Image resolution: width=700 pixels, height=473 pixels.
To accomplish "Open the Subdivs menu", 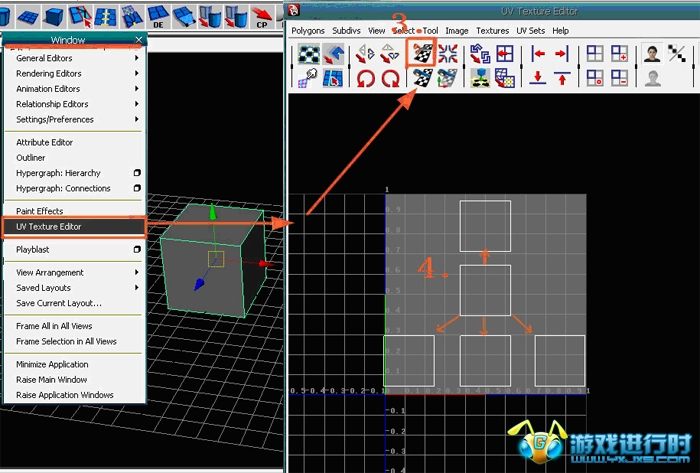I will coord(346,31).
